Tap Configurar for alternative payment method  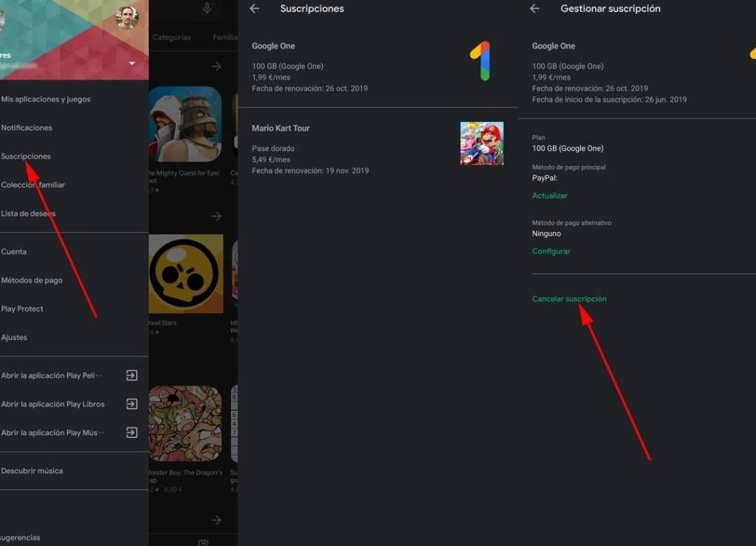(551, 252)
